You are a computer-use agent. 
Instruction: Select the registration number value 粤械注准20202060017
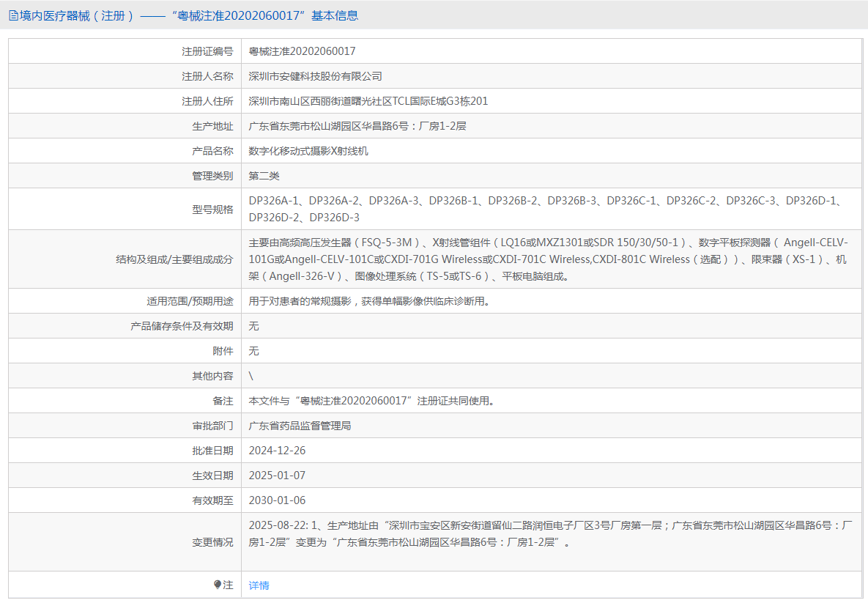(x=303, y=51)
